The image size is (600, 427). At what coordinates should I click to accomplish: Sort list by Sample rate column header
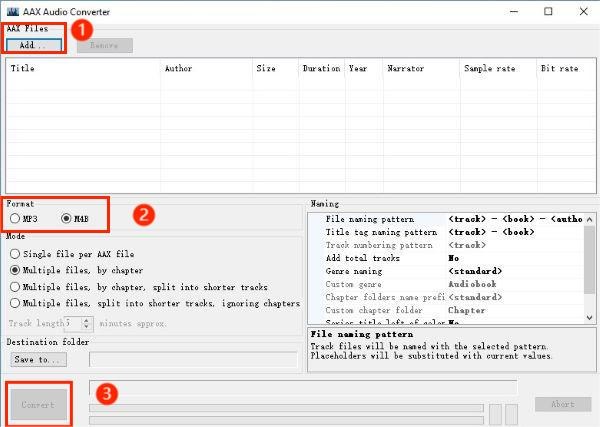(499, 68)
